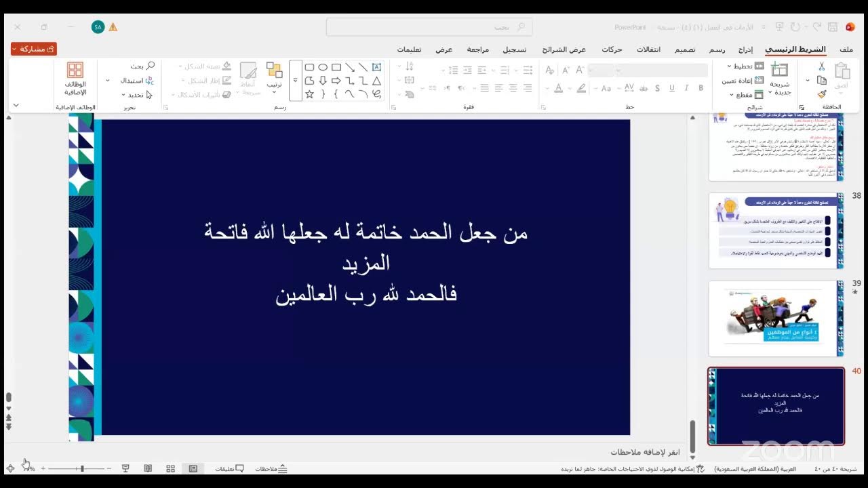868x488 pixels.
Task: Select the Triangle shape
Action: (x=376, y=81)
